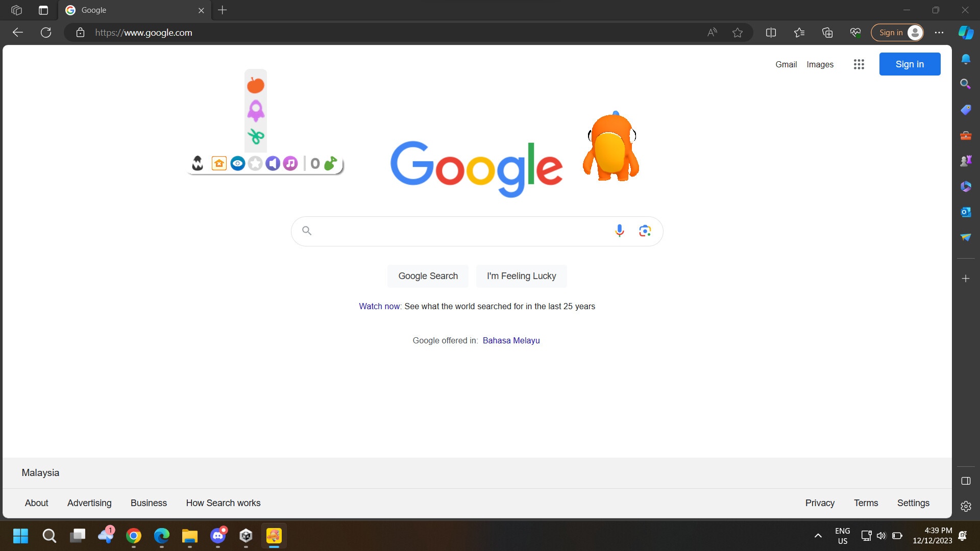The width and height of the screenshot is (980, 551).
Task: Open the Google apps grid menu
Action: pyautogui.click(x=859, y=64)
